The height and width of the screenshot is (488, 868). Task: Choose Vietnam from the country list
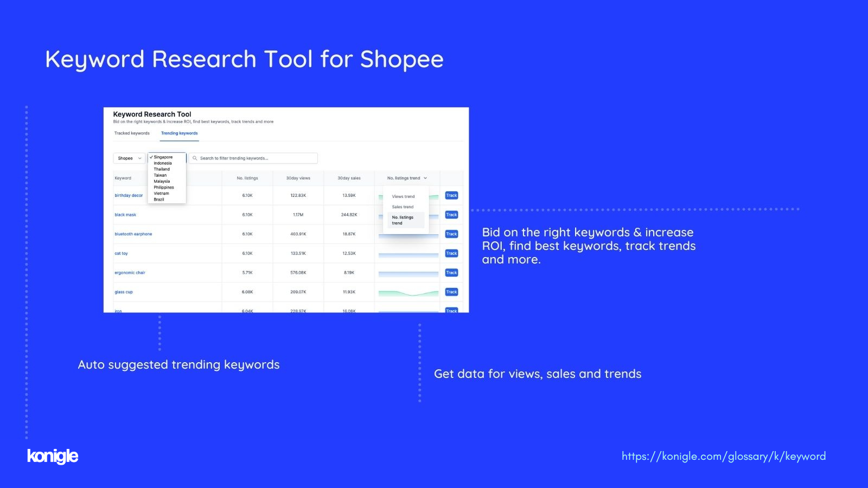[161, 193]
